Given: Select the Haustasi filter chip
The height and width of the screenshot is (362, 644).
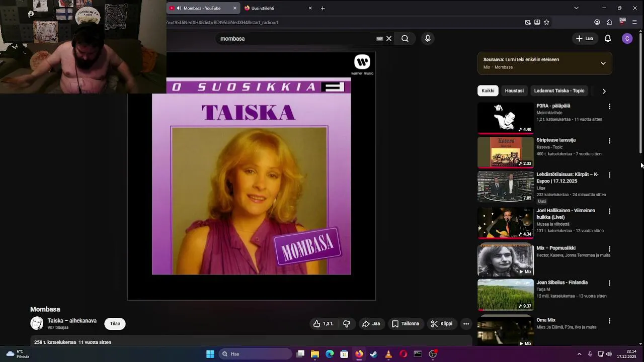Looking at the screenshot, I should click(514, 91).
